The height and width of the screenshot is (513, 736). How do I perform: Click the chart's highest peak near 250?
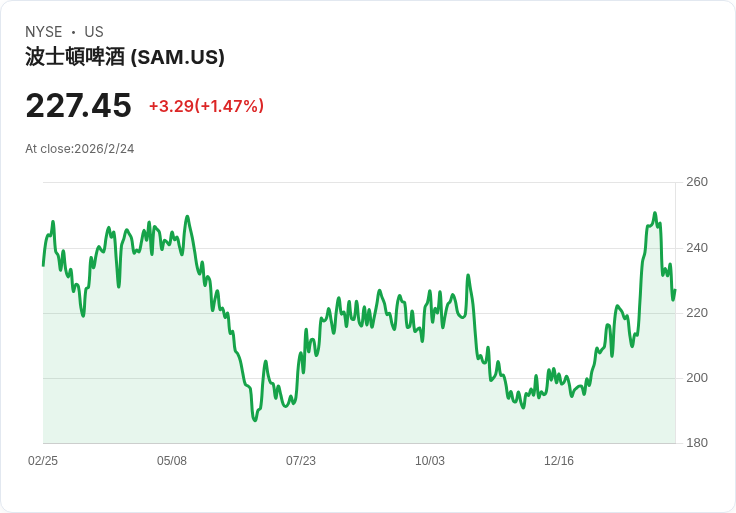pos(655,213)
